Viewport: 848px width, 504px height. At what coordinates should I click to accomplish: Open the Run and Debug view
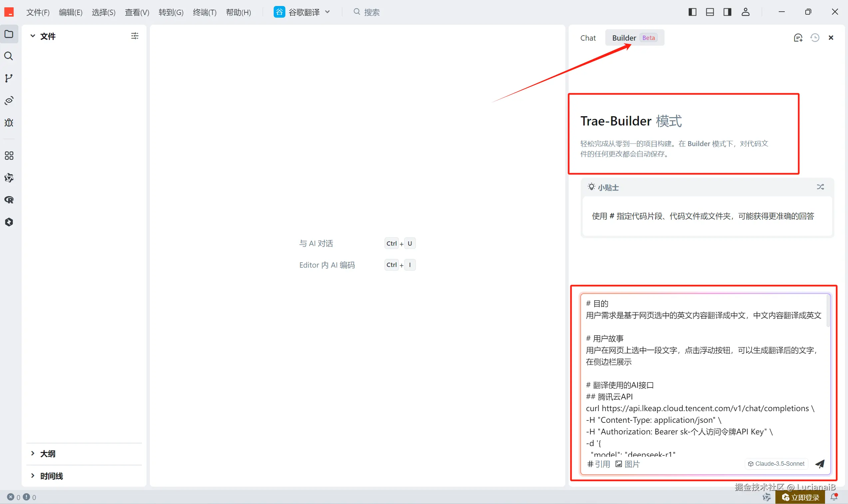[x=9, y=123]
